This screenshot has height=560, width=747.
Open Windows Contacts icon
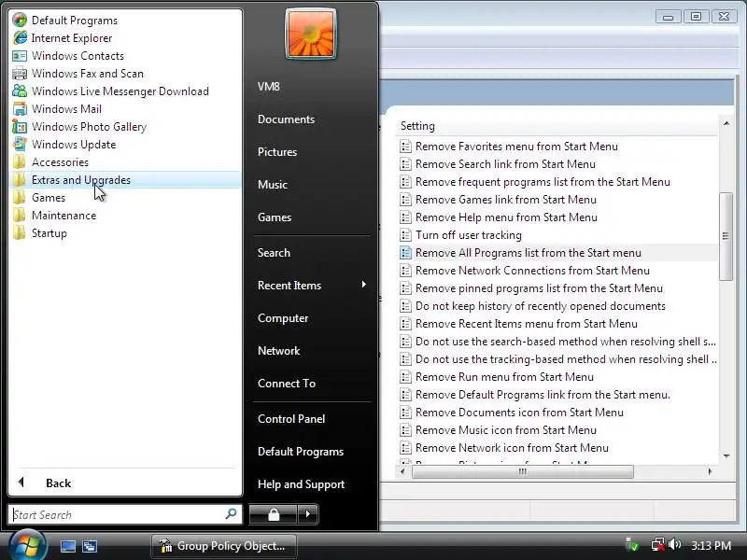coord(20,56)
